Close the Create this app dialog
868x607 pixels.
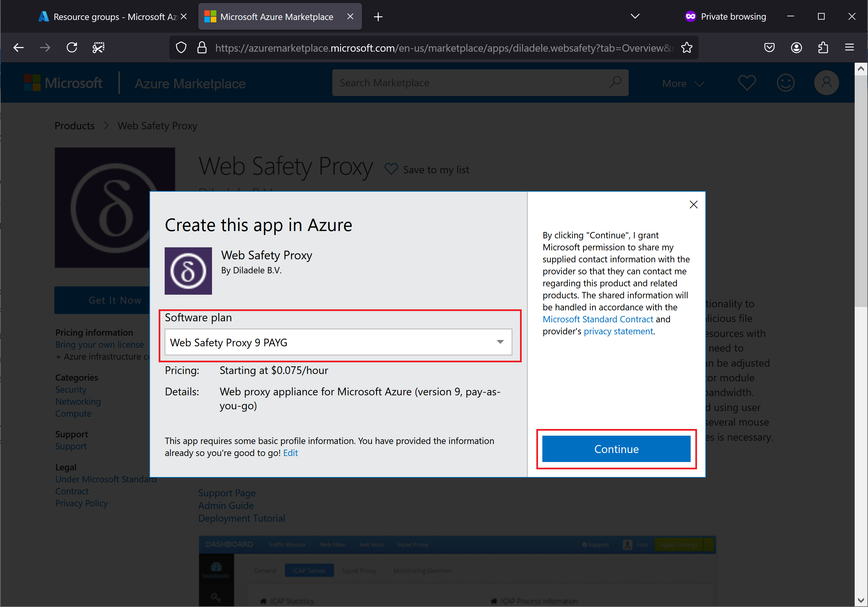(693, 204)
